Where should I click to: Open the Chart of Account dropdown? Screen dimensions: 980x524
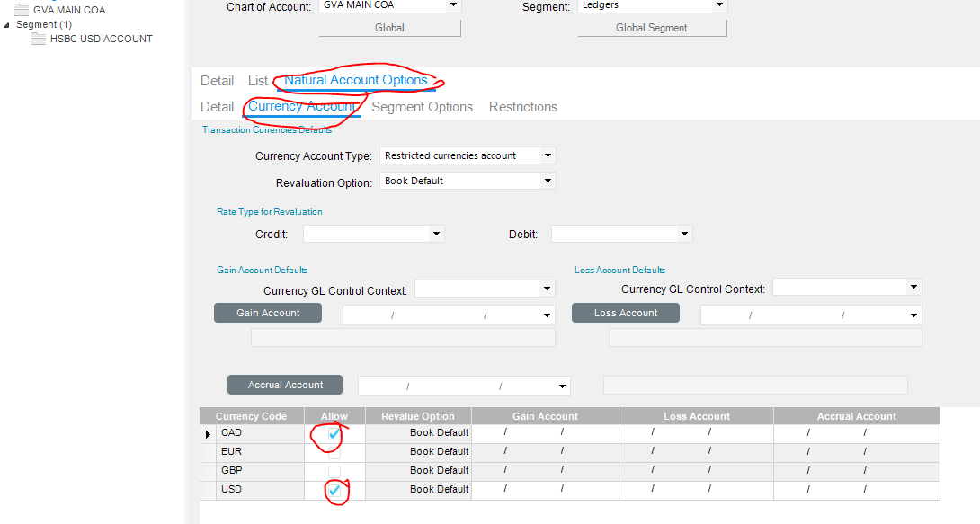point(454,5)
